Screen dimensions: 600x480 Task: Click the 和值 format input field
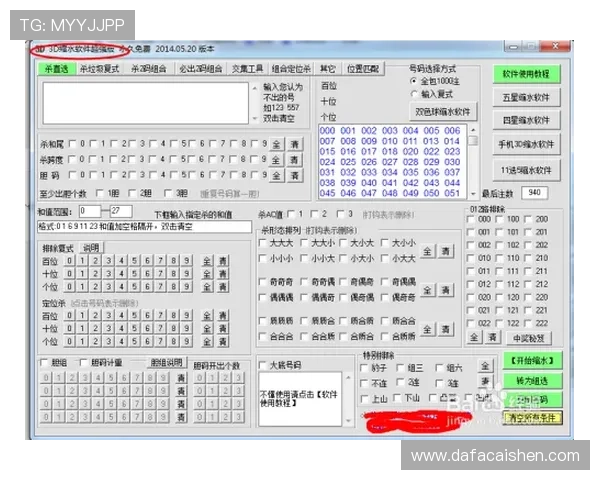(x=144, y=227)
